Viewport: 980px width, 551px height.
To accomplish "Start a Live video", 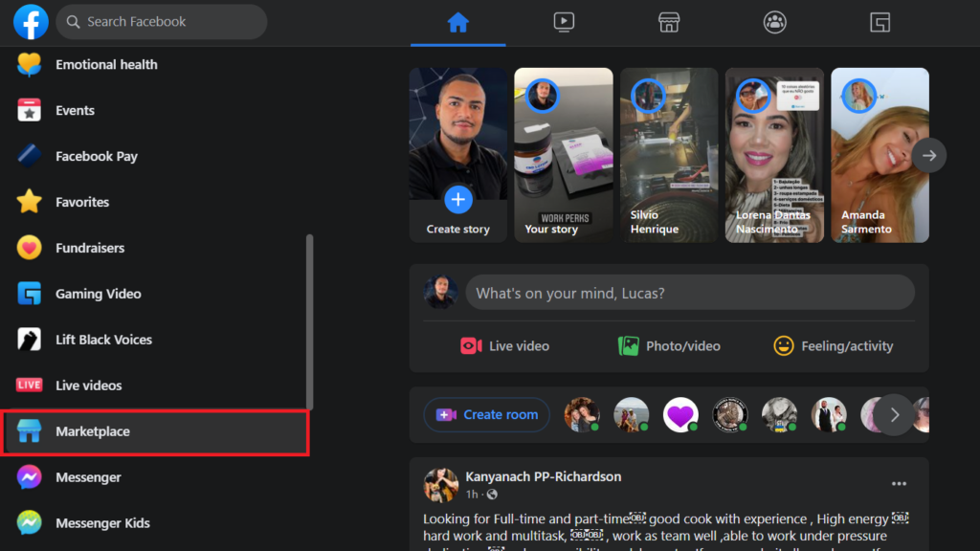I will tap(504, 346).
